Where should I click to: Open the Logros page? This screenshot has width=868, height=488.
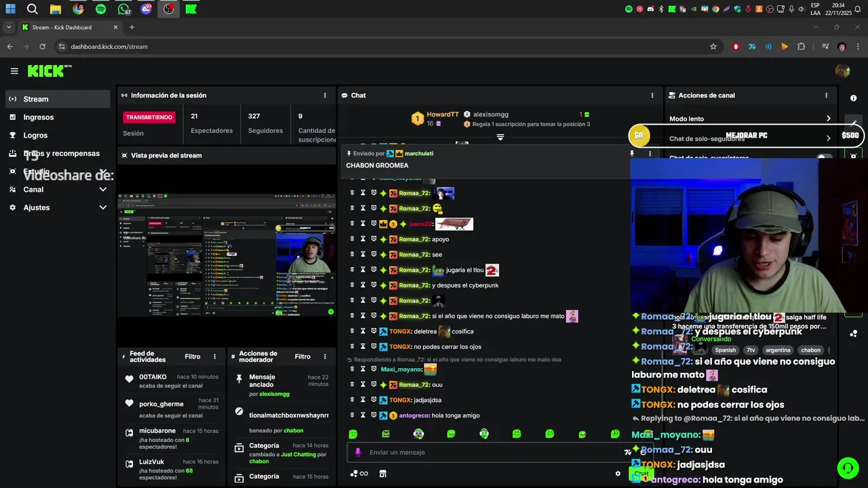coord(58,136)
